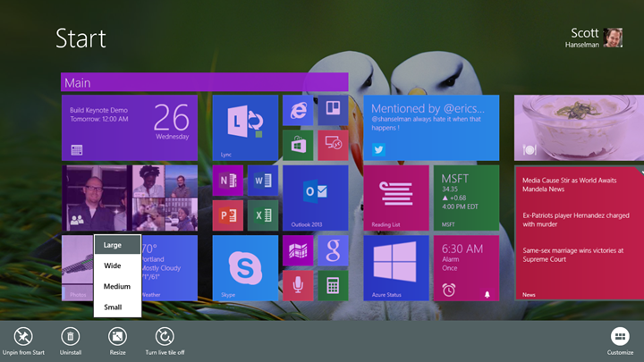The width and height of the screenshot is (644, 362).
Task: Click the Ex-Patriots Hernandez headline
Action: coord(576,220)
